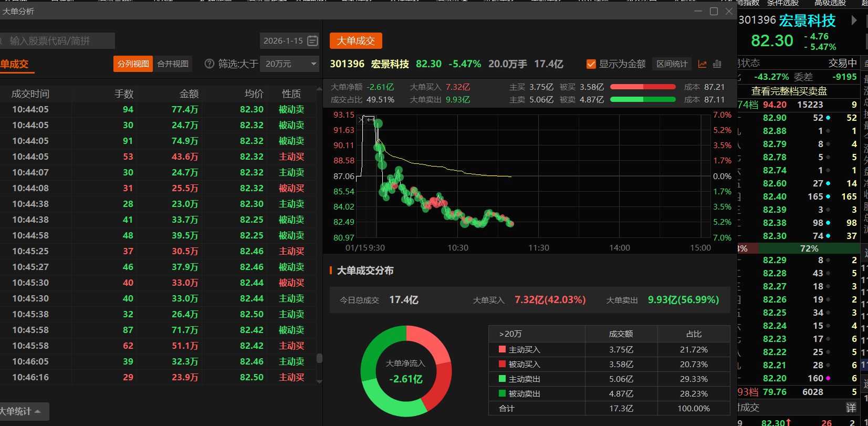Open 高级选股 menu in background window
The height and width of the screenshot is (426, 868).
[x=830, y=3]
